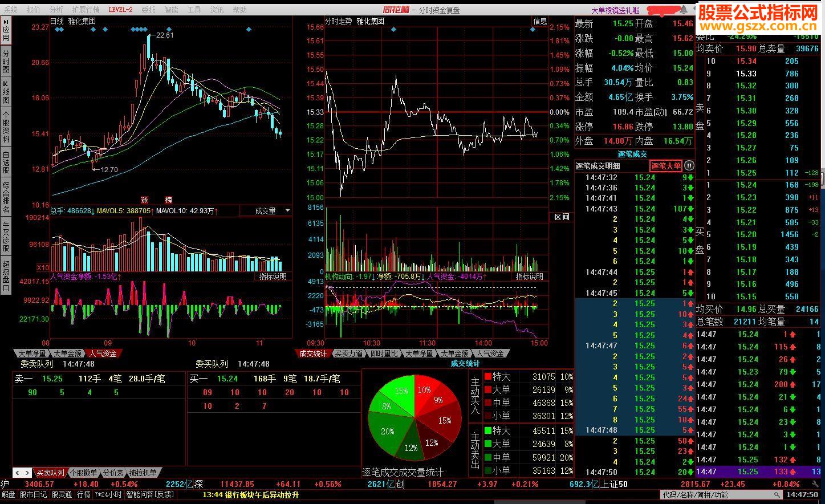The image size is (825, 504).
Task: Select 人气资金 tab under daily chart
Action: (103, 353)
